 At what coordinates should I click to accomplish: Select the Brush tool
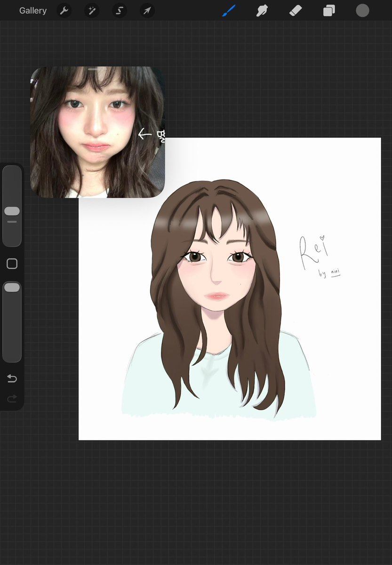pos(229,10)
